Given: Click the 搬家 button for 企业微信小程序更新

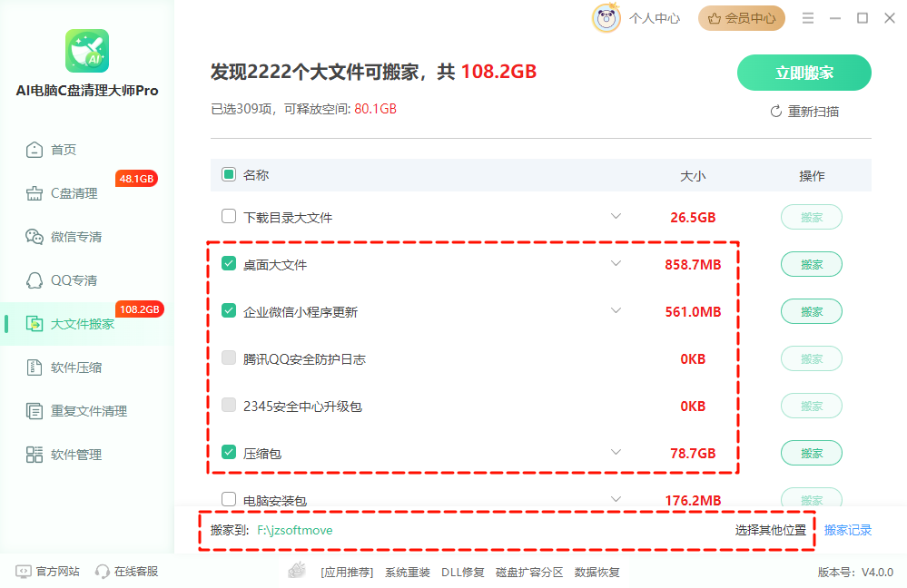Looking at the screenshot, I should coord(811,311).
